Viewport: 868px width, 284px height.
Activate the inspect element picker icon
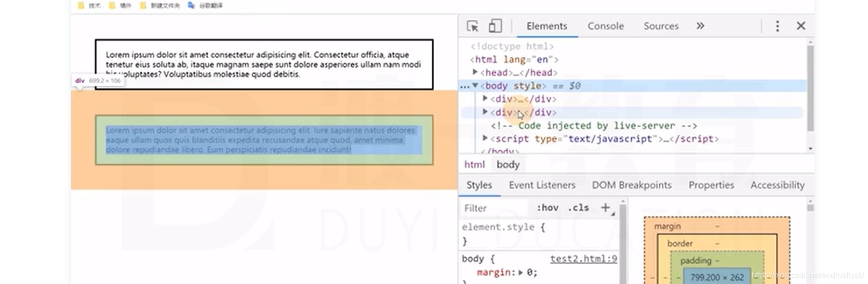point(472,26)
